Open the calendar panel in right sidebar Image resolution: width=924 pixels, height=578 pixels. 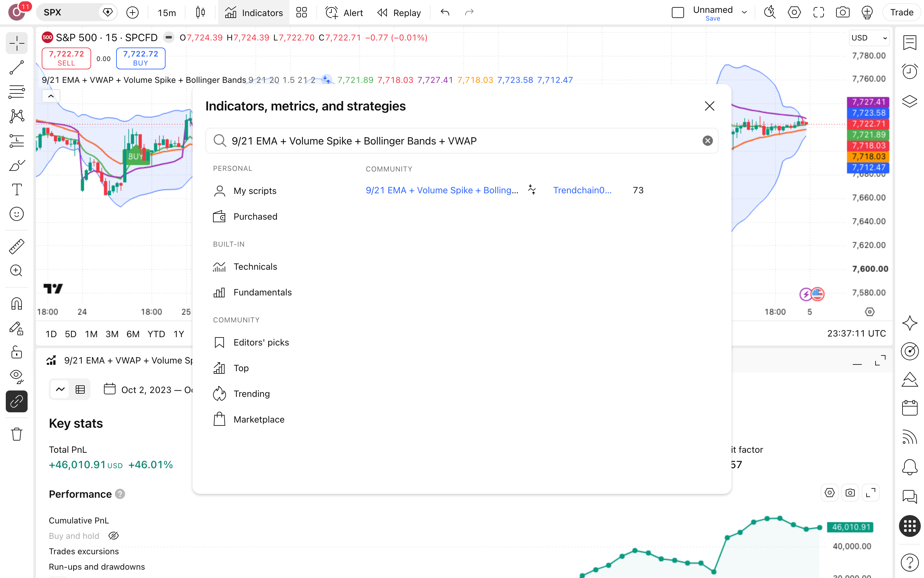[x=910, y=407]
